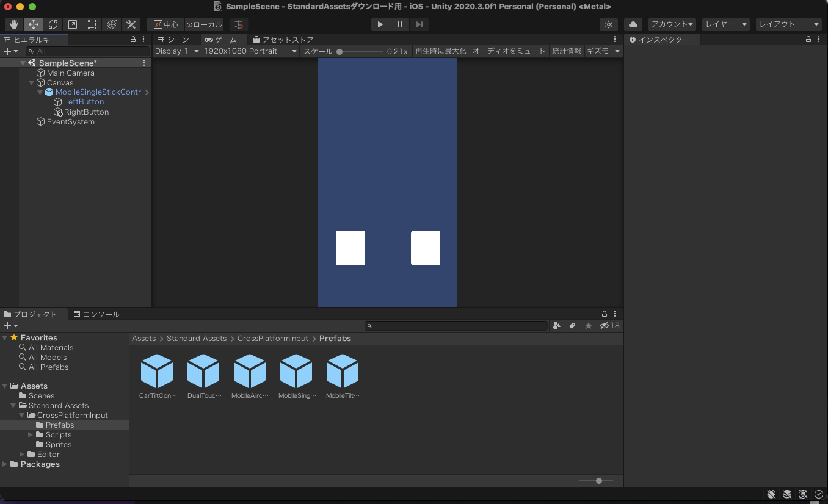Open the custom editor tools
This screenshot has height=504, width=828.
click(131, 24)
